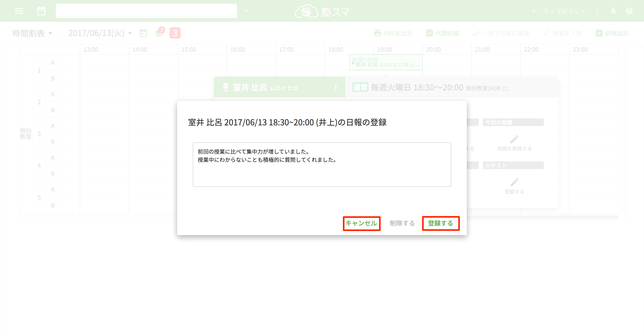
Task: Expand the 時間割表 view dropdown
Action: click(x=32, y=33)
